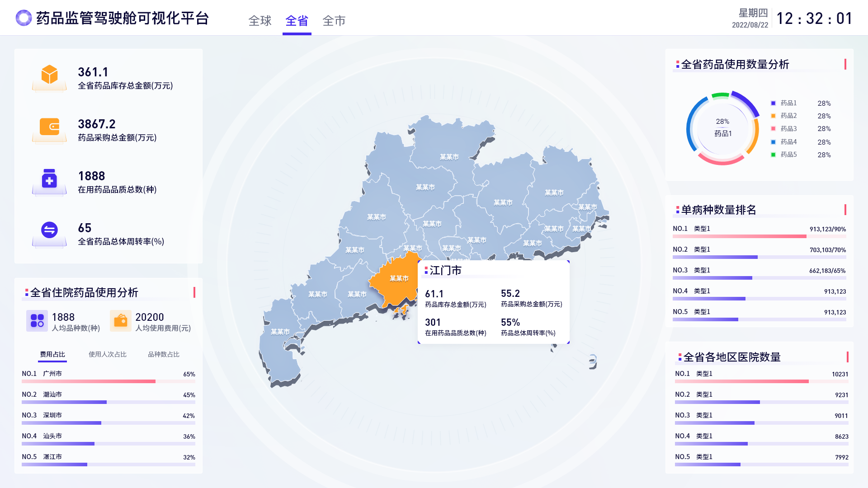
Task: Toggle 药品2 legend entry
Action: coord(788,116)
